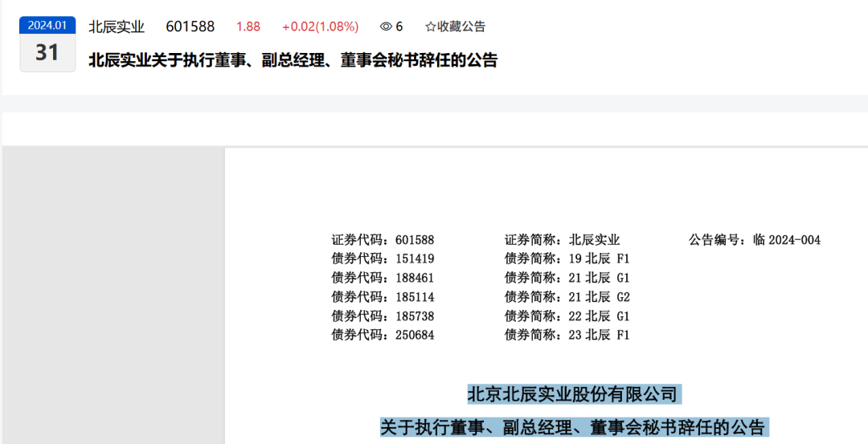Viewport: 868px width, 444px height.
Task: Click the 2024.01 31 date badge
Action: point(47,44)
